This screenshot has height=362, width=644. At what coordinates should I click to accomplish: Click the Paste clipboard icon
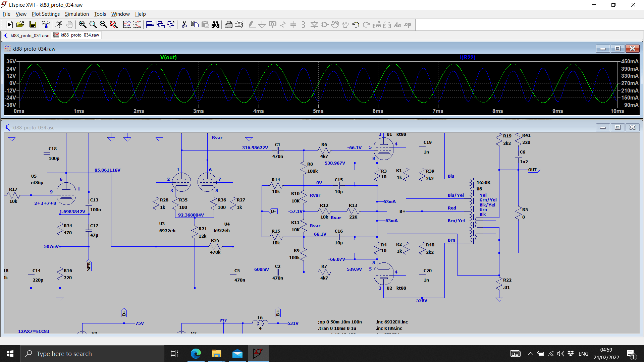click(x=205, y=24)
